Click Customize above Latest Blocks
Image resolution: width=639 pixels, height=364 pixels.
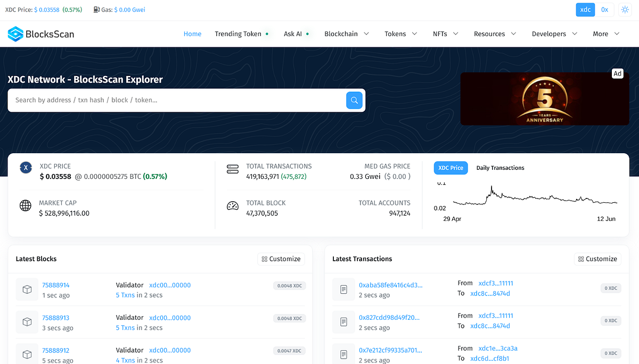tap(281, 259)
